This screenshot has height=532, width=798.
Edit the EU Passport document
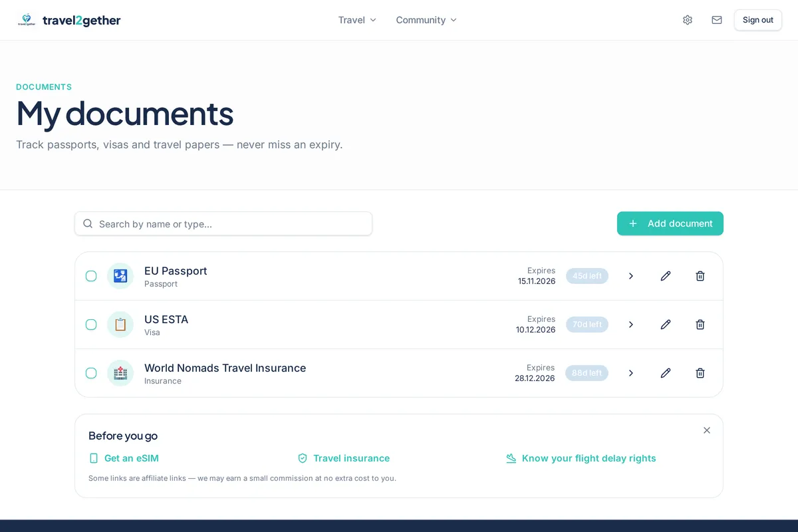tap(666, 276)
